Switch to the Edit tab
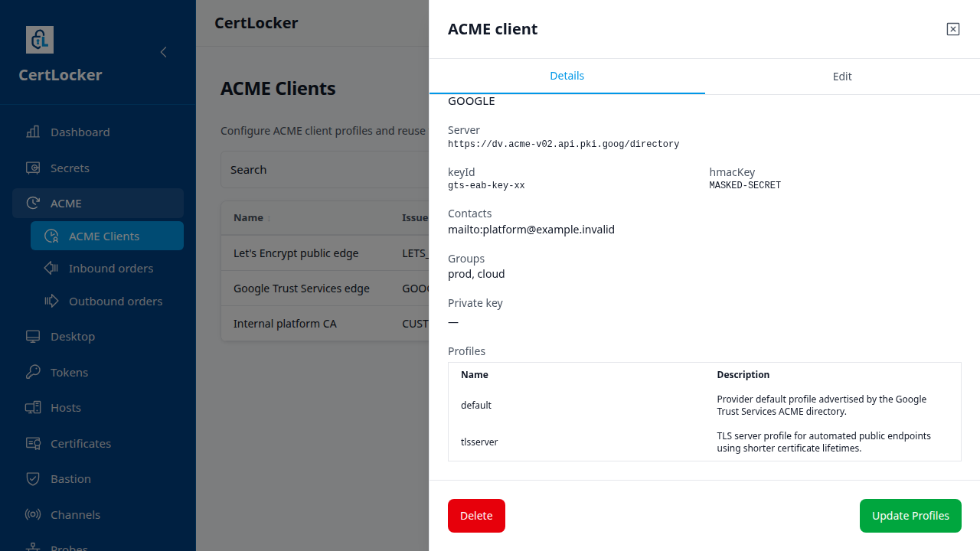This screenshot has width=980, height=551. [842, 77]
